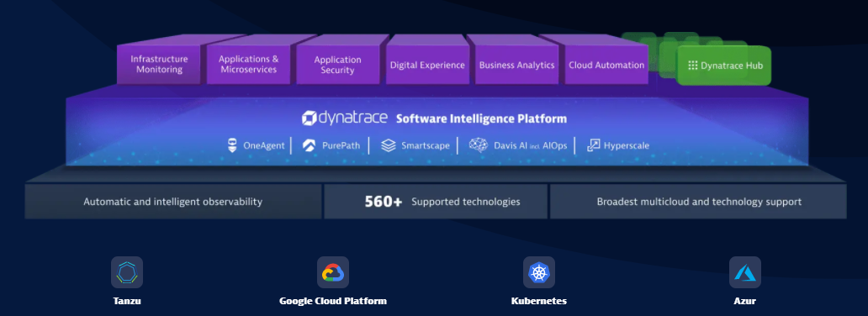This screenshot has width=868, height=316.
Task: Click the Azure logo icon
Action: tap(744, 272)
